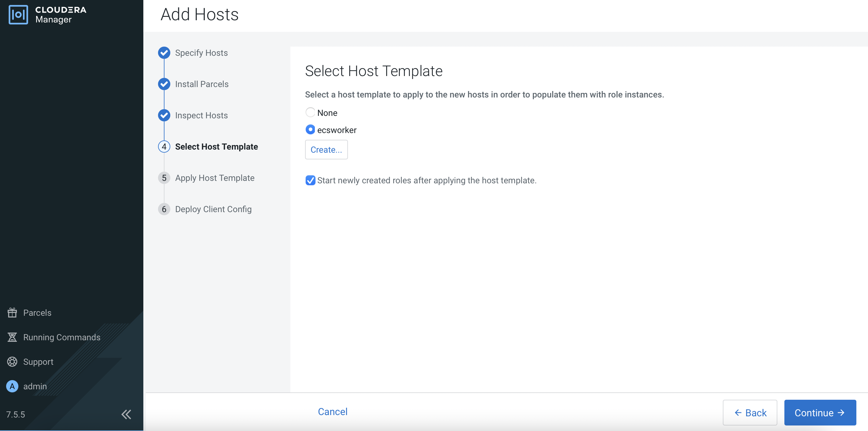Select the ecsworker host template radio
Image resolution: width=868 pixels, height=431 pixels.
[x=310, y=129]
